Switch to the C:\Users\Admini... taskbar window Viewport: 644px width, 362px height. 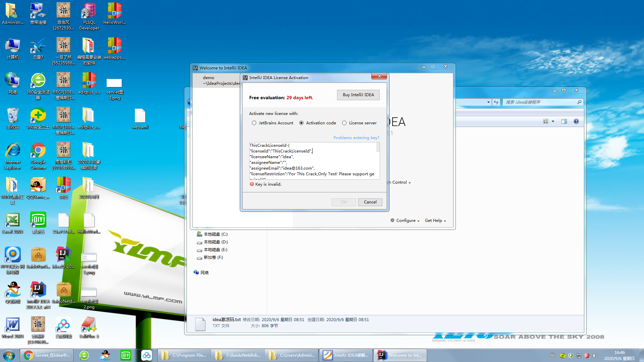tap(291, 355)
